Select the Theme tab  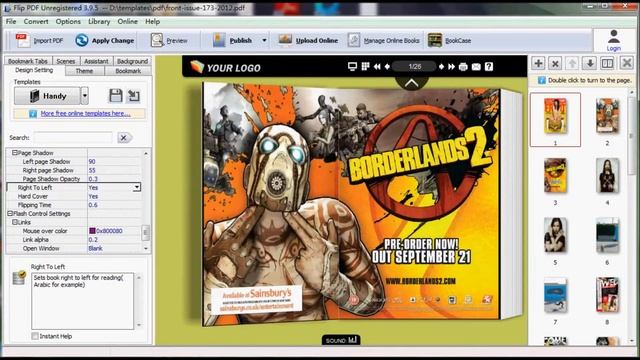click(x=84, y=71)
